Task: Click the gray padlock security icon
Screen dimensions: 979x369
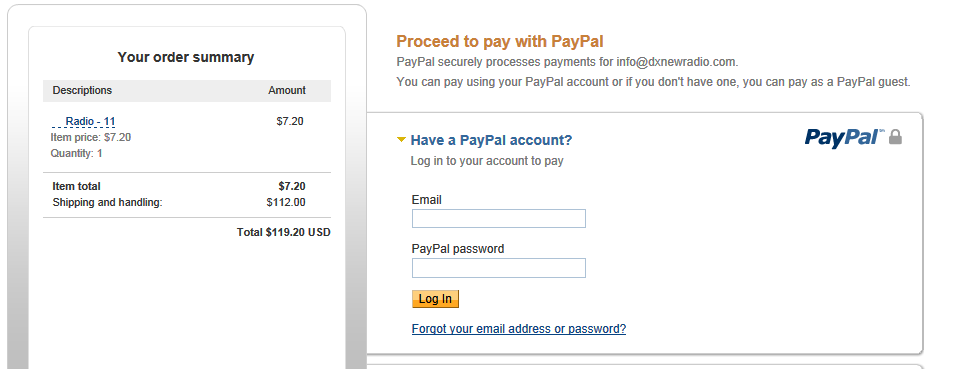Action: [895, 137]
